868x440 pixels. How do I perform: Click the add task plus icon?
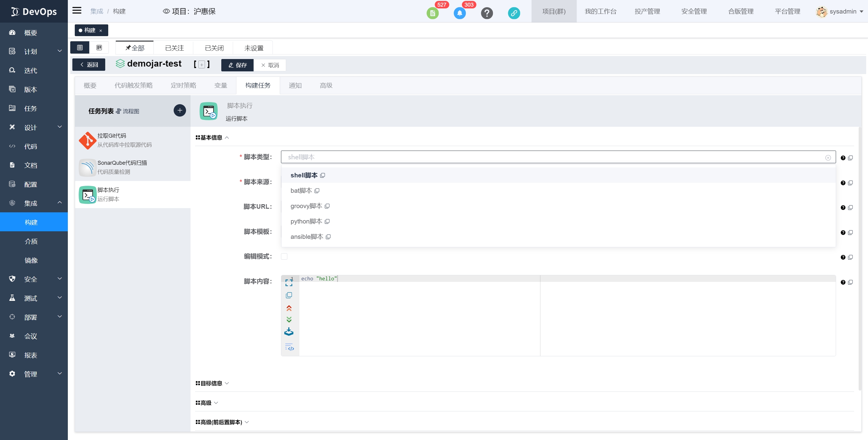click(x=180, y=111)
